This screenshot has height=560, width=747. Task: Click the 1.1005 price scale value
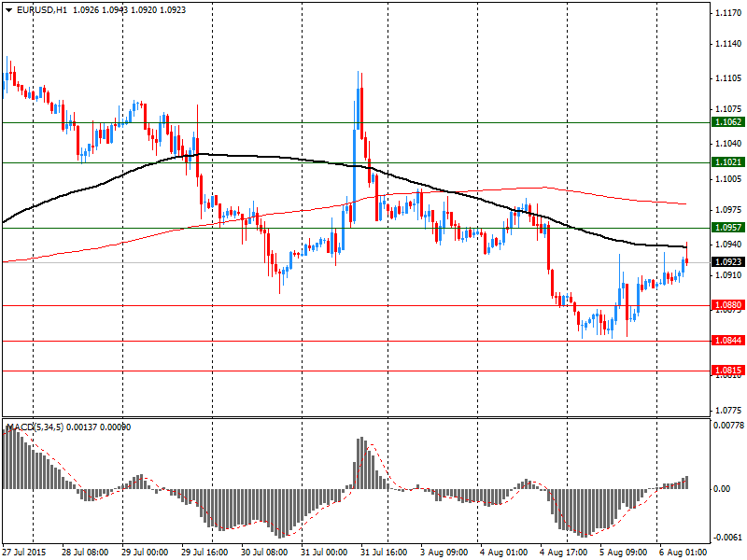click(728, 179)
